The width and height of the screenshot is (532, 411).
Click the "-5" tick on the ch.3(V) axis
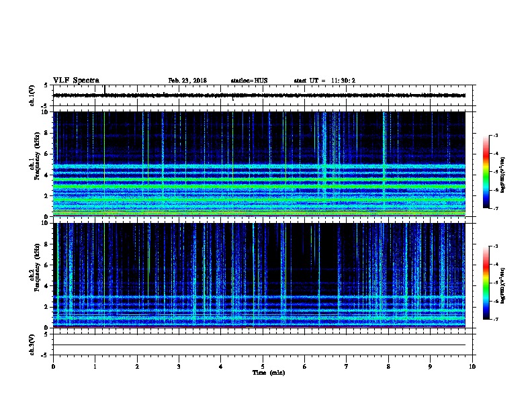click(x=45, y=355)
